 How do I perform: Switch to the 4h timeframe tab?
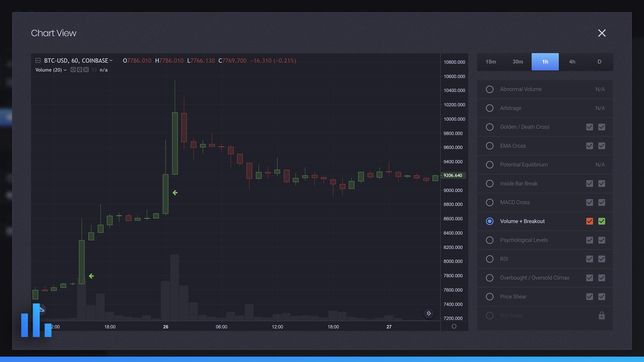(x=572, y=62)
